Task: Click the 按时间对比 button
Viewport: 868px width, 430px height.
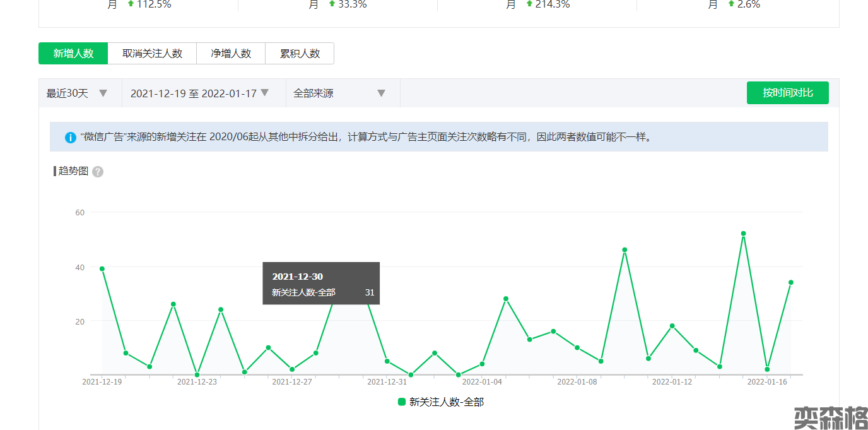Action: click(x=787, y=93)
